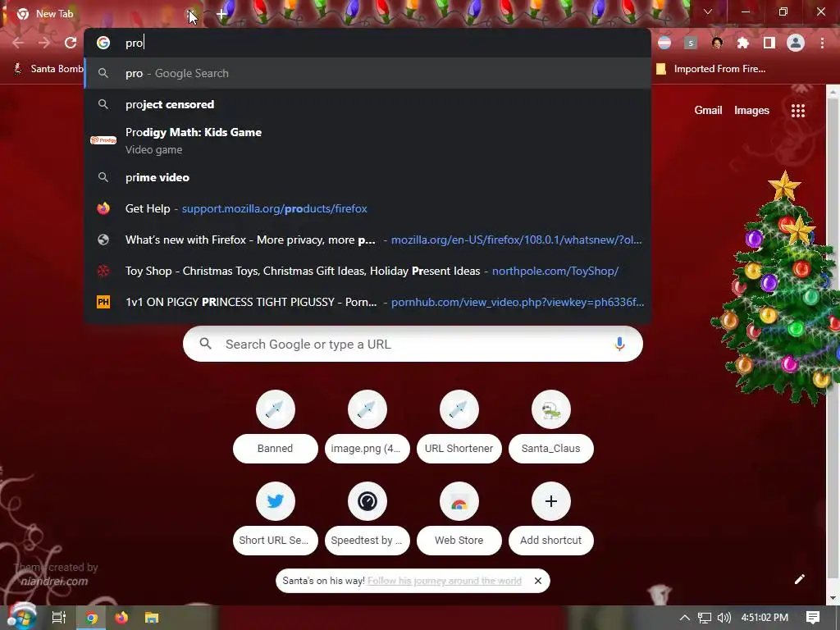Viewport: 840px width, 630px height.
Task: Click the Search Google or type a URL box
Action: (x=413, y=344)
